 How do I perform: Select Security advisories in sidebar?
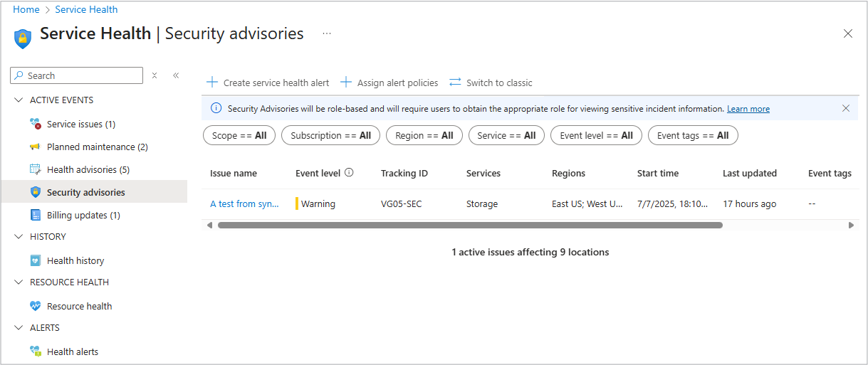pos(85,193)
